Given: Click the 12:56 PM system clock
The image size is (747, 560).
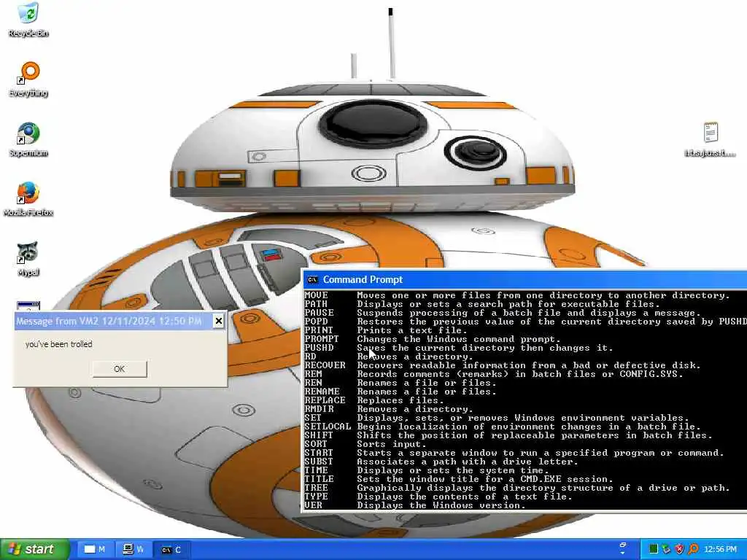Looking at the screenshot, I should (720, 549).
